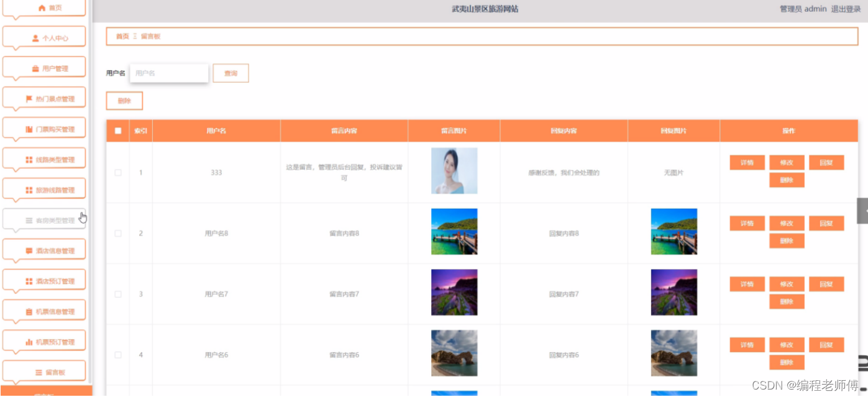This screenshot has width=868, height=397.
Task: Click the 留言内容8 cell
Action: pyautogui.click(x=344, y=234)
